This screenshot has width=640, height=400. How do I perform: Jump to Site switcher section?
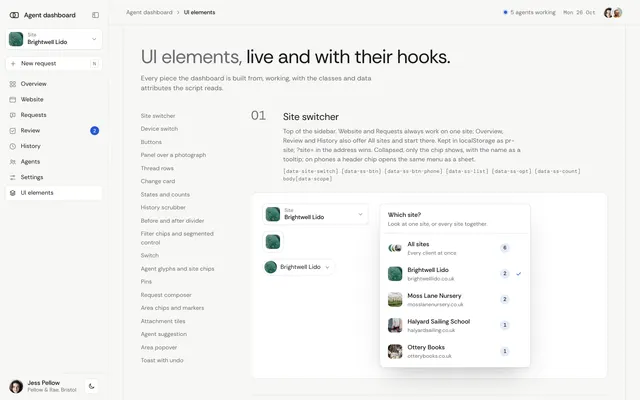158,116
